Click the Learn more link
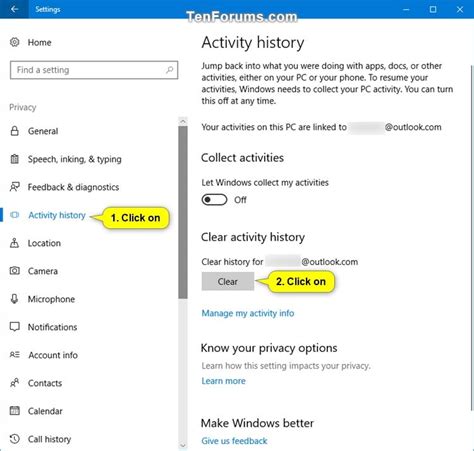This screenshot has height=451, width=474. (223, 381)
